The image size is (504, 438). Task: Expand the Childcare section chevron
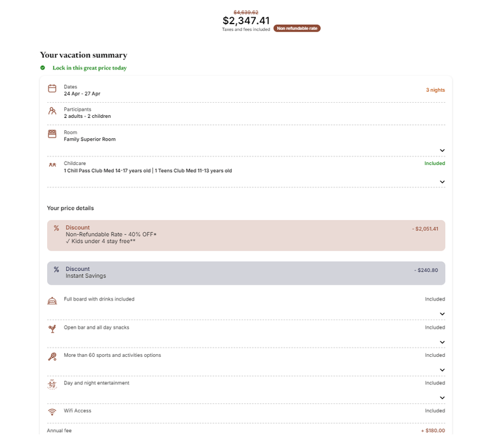pos(442,181)
